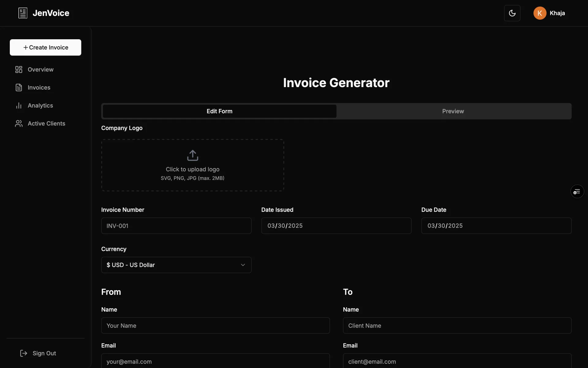Click the Invoices document icon
588x368 pixels.
[x=19, y=88]
